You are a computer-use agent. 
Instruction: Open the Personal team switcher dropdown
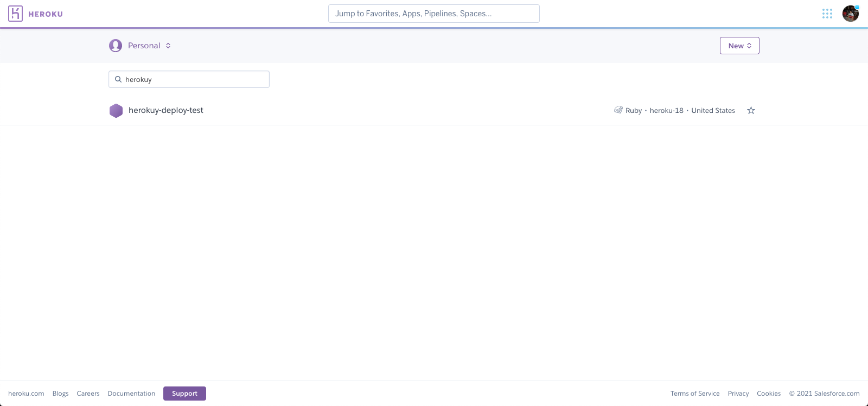coord(140,46)
